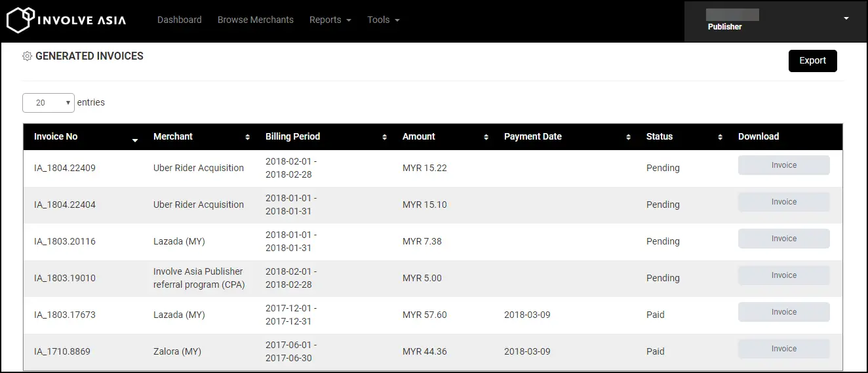Sort table by Billing Period column
Viewport: 868px width, 373px height.
[x=385, y=137]
